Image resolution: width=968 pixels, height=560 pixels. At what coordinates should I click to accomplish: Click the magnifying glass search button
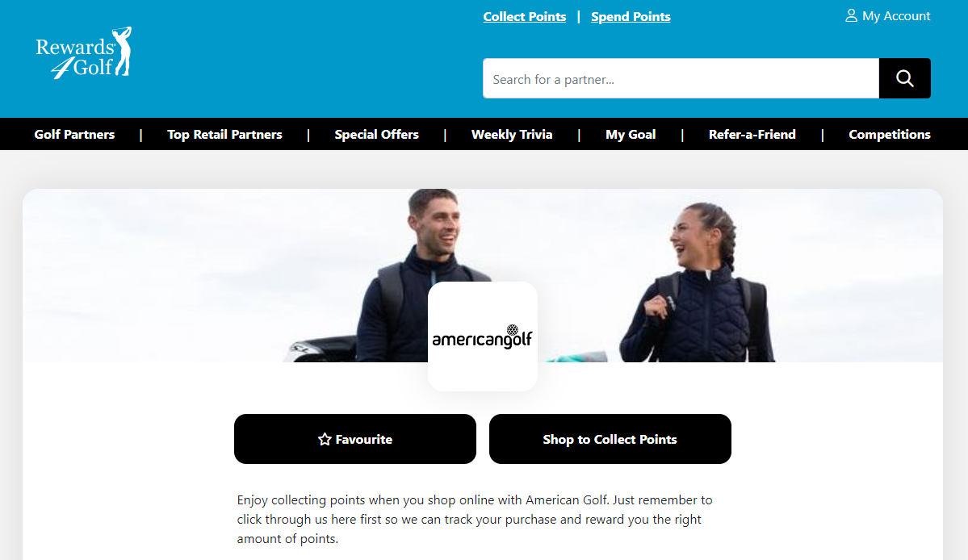(904, 78)
